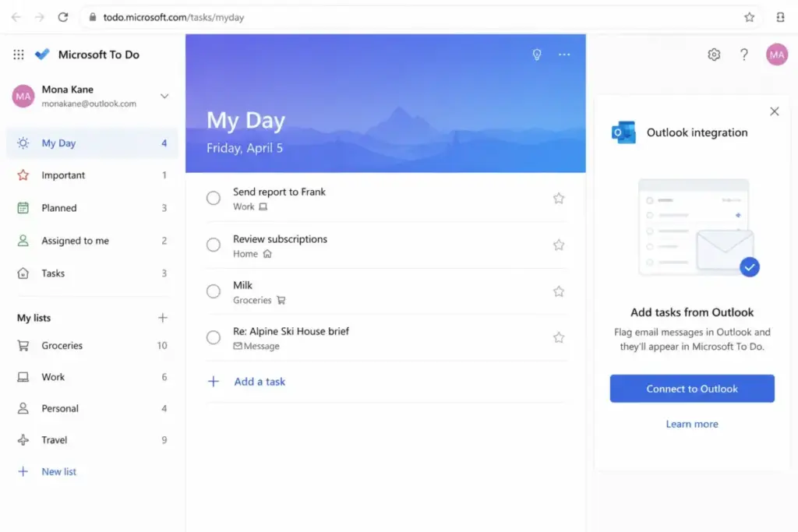Open the Work list
The width and height of the screenshot is (798, 532).
(92, 377)
